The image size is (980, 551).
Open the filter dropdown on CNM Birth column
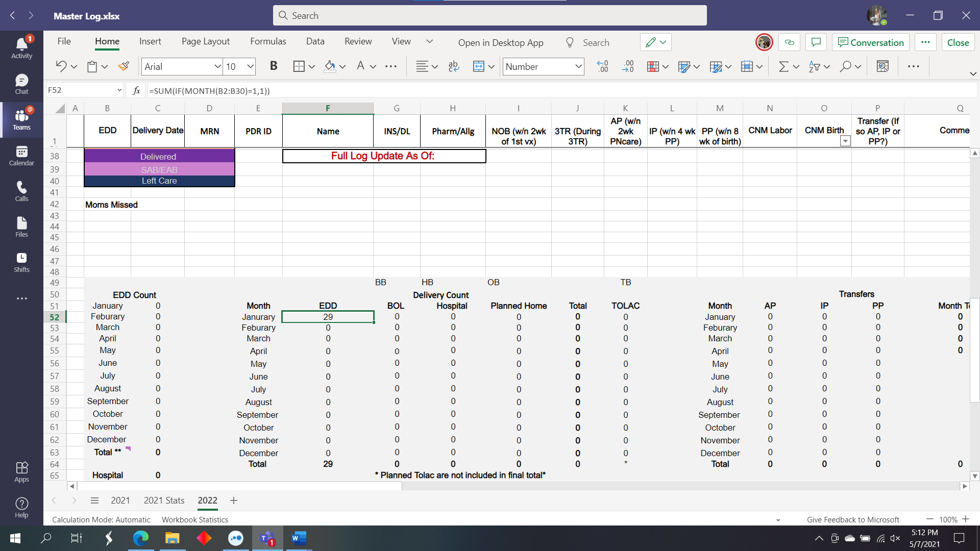[845, 141]
